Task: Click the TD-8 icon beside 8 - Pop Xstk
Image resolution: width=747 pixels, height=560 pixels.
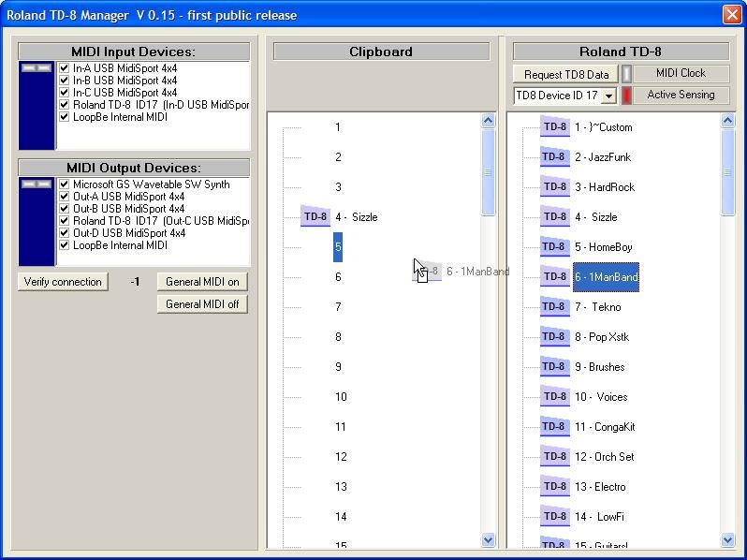Action: tap(555, 337)
